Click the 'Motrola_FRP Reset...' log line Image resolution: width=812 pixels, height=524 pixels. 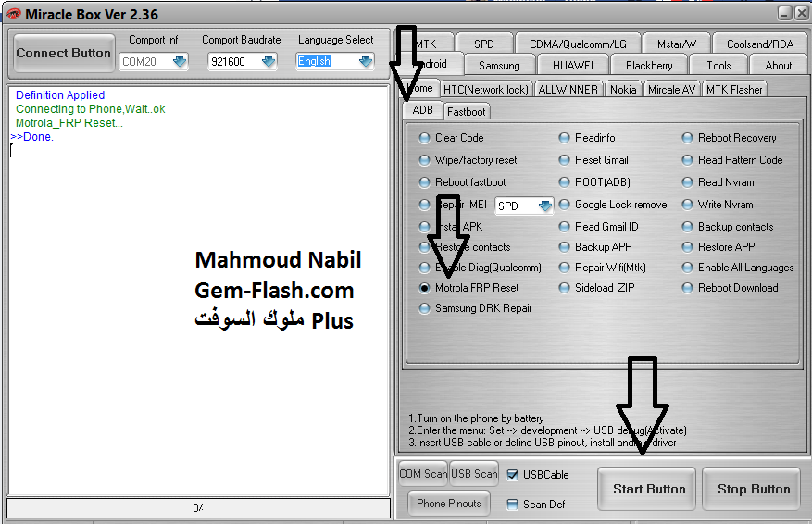tap(69, 123)
